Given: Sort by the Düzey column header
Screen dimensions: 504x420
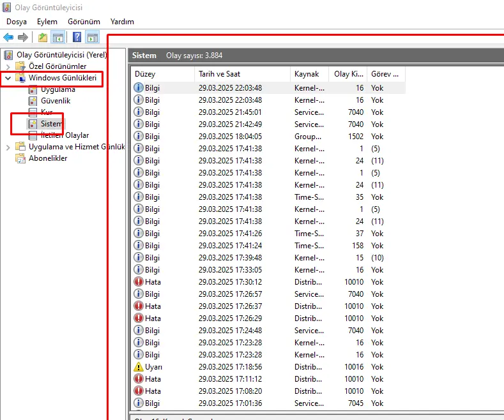Looking at the screenshot, I should (163, 74).
